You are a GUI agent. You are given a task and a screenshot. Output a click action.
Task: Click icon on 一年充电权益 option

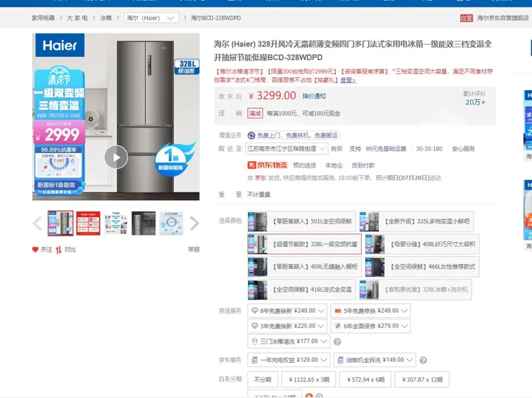click(x=255, y=360)
